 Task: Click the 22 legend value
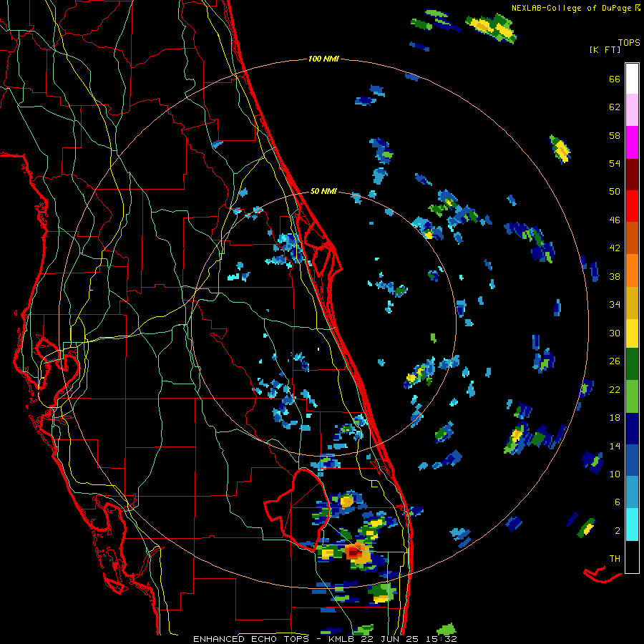(615, 390)
